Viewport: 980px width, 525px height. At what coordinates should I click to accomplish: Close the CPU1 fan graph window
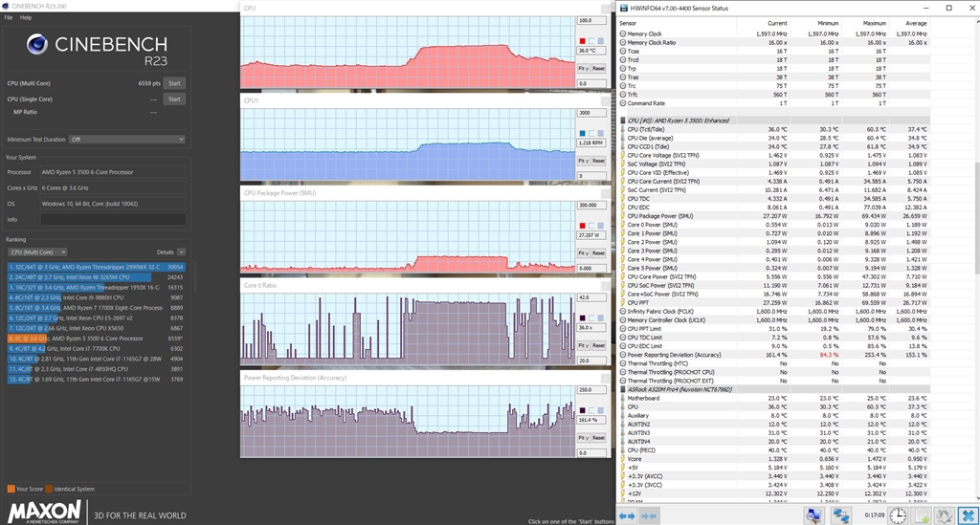(605, 100)
